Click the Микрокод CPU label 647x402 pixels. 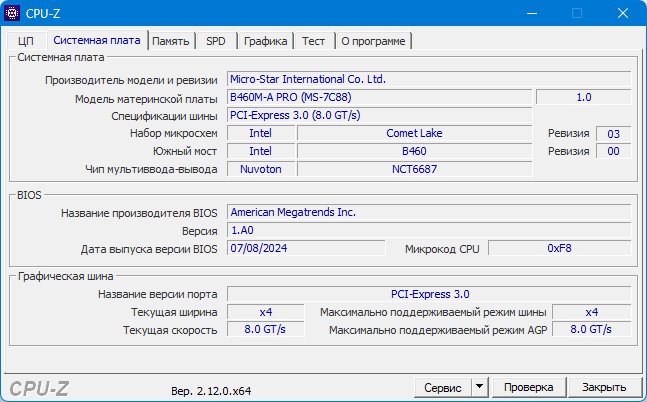tap(442, 249)
